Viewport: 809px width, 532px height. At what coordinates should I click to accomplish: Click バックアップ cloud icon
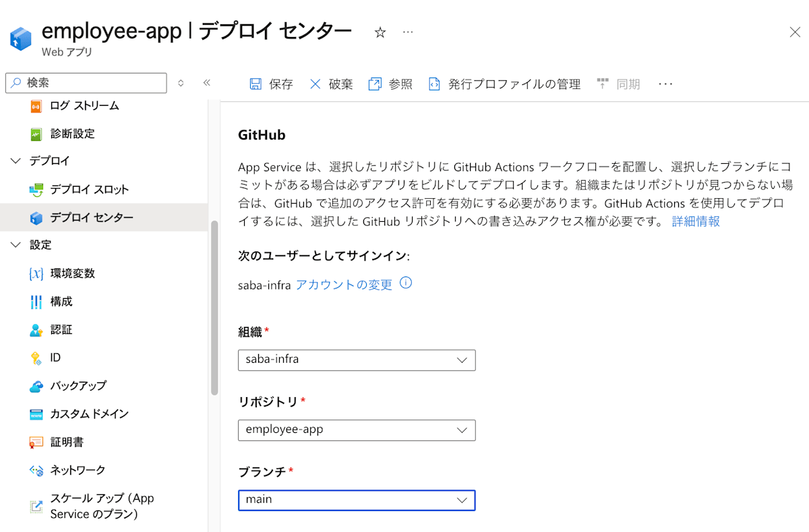click(x=36, y=386)
